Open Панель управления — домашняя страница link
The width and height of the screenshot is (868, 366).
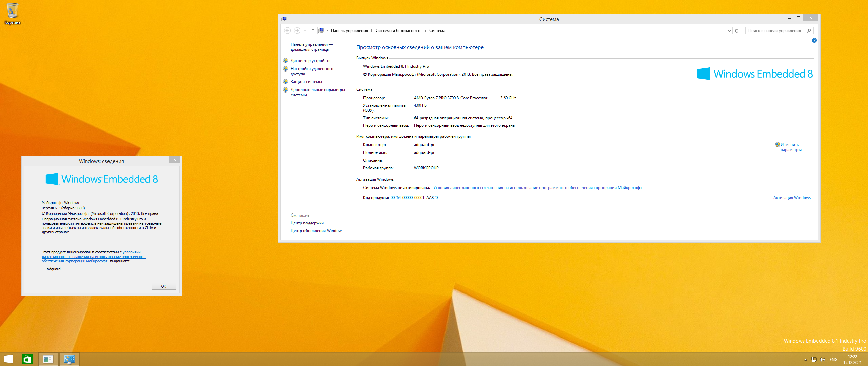[311, 47]
